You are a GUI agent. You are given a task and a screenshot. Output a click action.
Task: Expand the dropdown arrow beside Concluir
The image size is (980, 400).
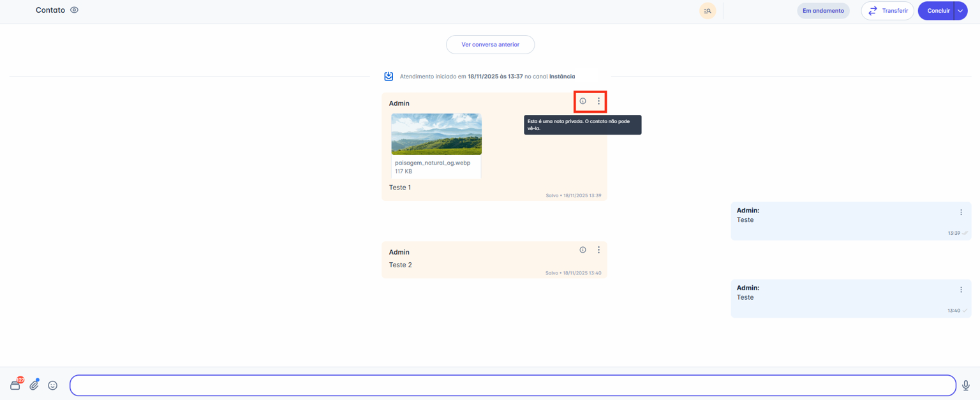coord(960,11)
